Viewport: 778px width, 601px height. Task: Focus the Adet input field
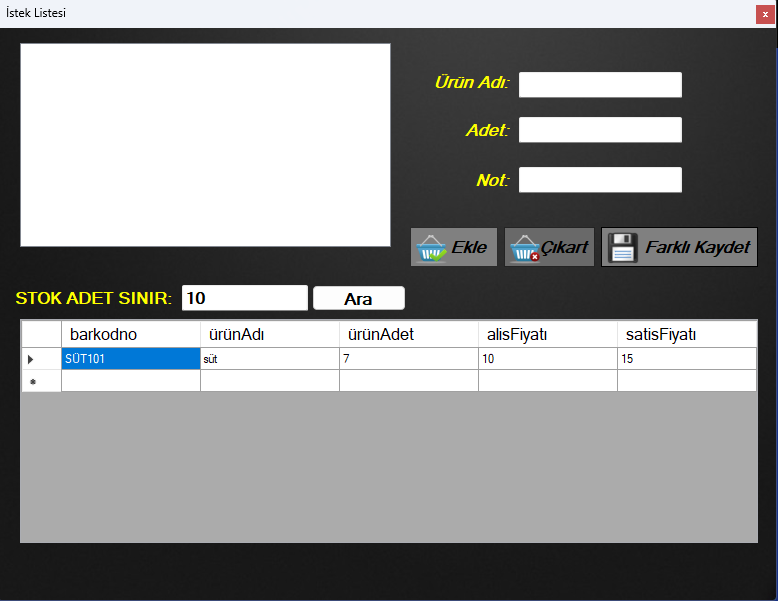click(x=600, y=130)
